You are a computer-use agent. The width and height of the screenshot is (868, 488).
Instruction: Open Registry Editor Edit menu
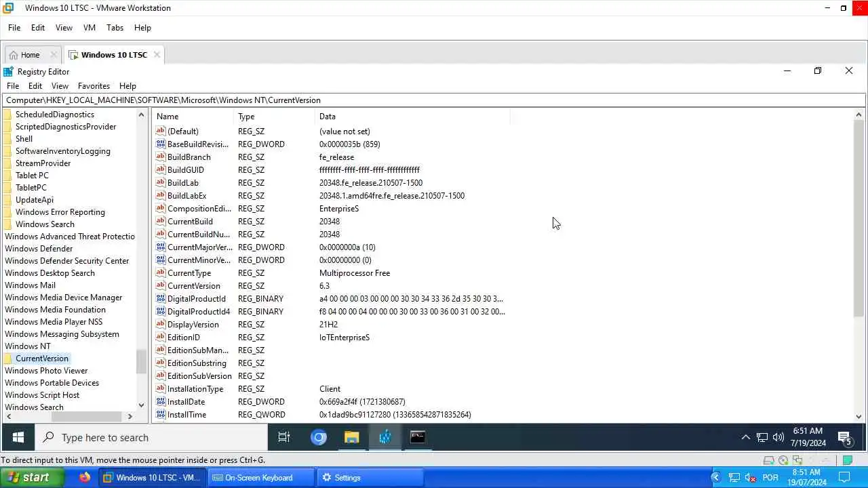pyautogui.click(x=35, y=86)
